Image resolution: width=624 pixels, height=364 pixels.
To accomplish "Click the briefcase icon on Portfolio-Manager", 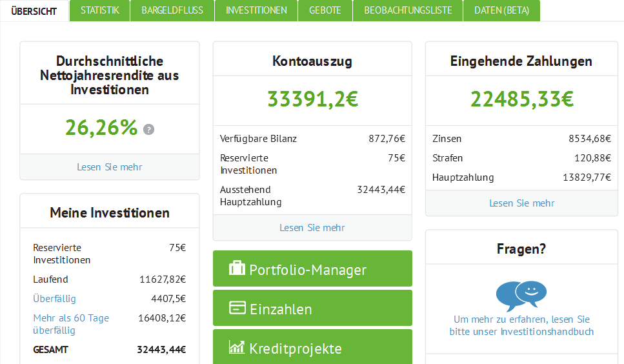I will coord(237,268).
